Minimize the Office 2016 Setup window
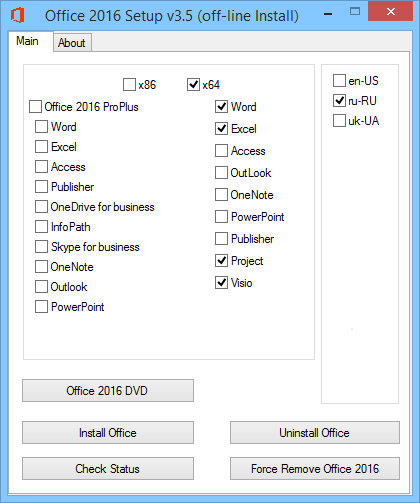 coord(328,14)
